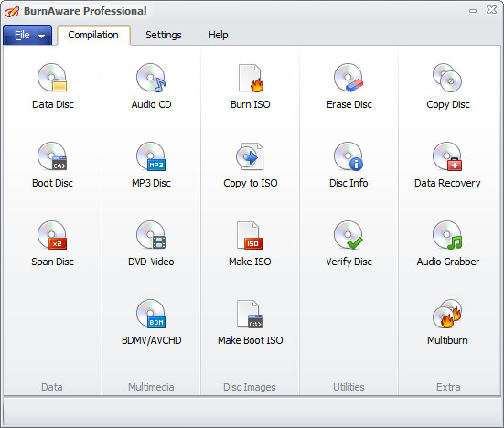Viewport: 504px width, 428px height.
Task: Choose the DVD-Video icon
Action: tap(151, 243)
